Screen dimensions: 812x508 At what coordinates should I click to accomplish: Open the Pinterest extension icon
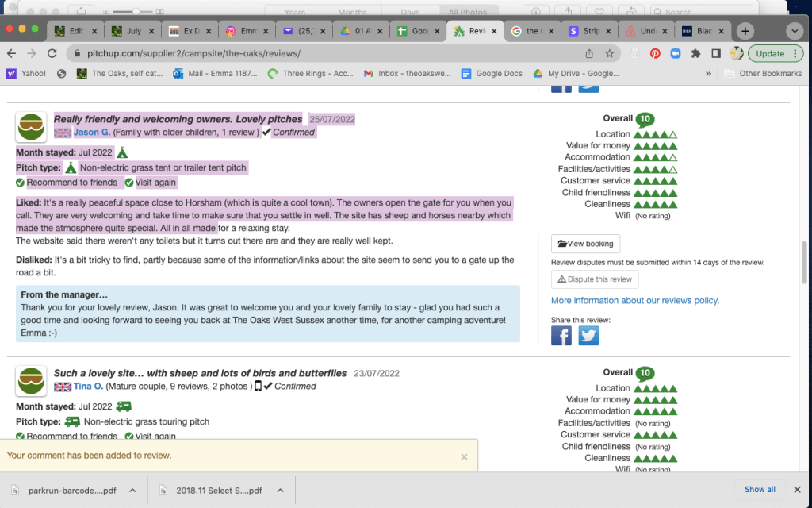[655, 53]
